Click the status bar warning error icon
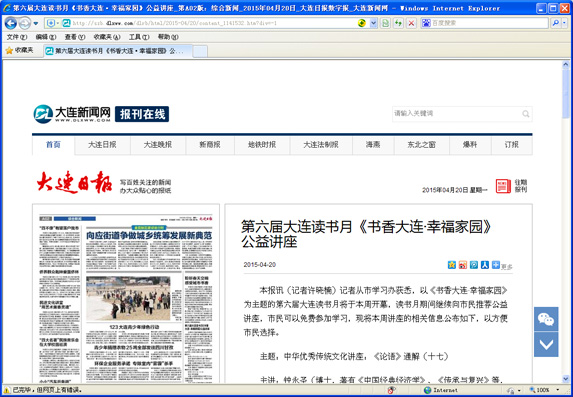Viewport: 573px width, 397px height. 7,390
